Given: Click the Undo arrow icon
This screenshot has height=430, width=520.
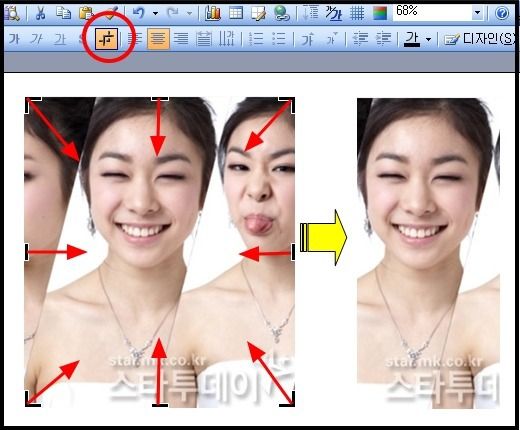Looking at the screenshot, I should coord(139,13).
